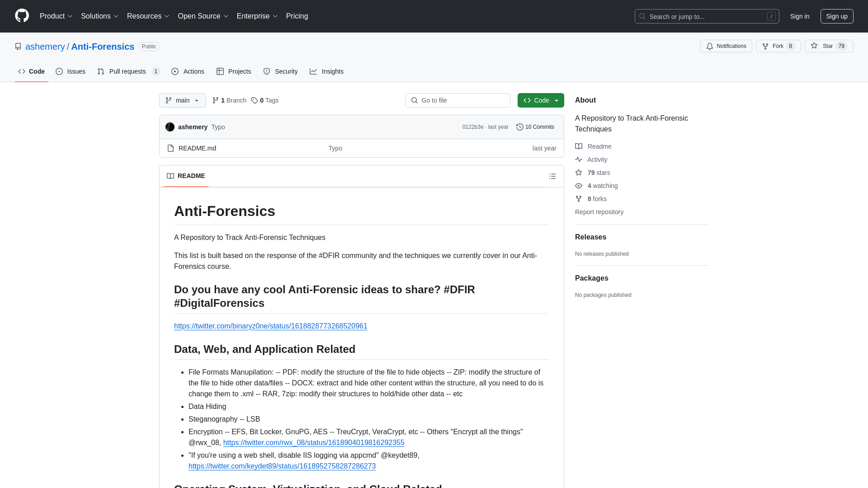Viewport: 868px width, 488px height.
Task: Expand the Enterprise menu
Action: pyautogui.click(x=257, y=16)
